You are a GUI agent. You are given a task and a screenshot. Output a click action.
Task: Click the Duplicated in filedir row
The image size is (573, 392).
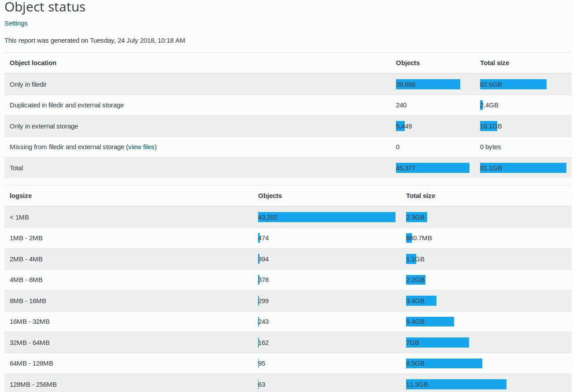click(x=67, y=105)
